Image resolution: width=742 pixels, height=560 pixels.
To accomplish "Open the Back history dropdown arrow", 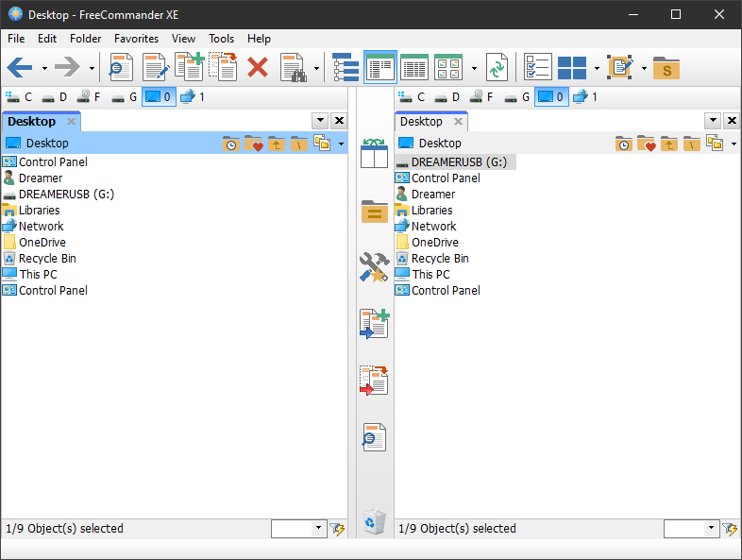I will point(44,69).
